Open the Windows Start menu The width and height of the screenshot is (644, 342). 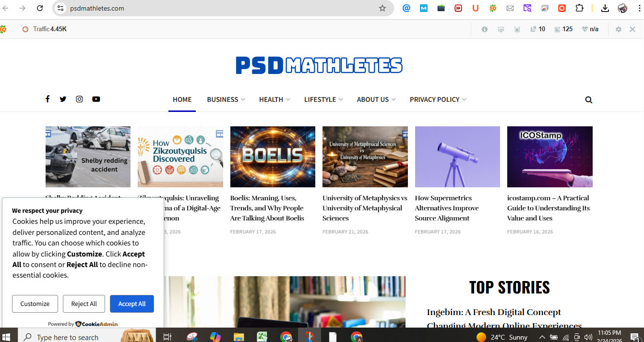pyautogui.click(x=7, y=337)
